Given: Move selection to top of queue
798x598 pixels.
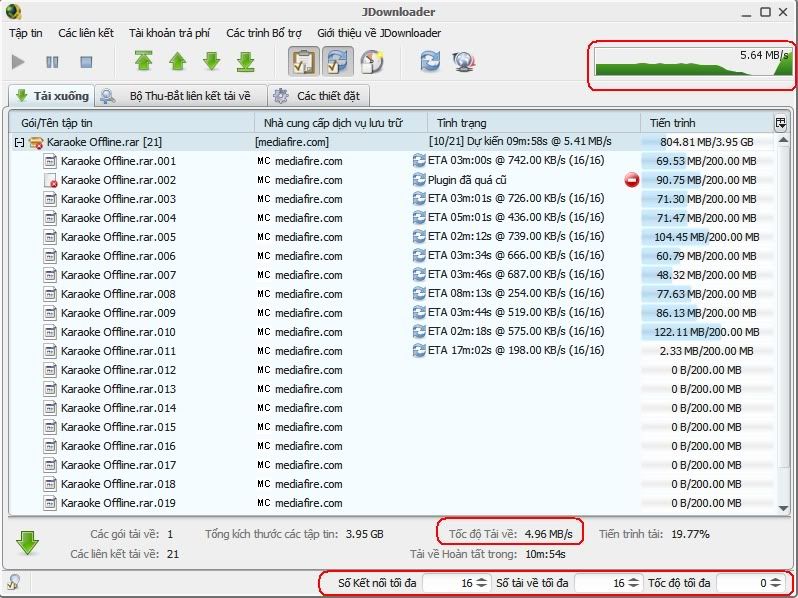Looking at the screenshot, I should point(144,62).
